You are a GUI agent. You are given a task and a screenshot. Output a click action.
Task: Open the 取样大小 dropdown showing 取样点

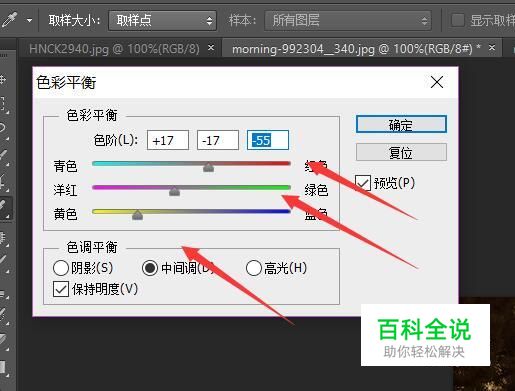click(x=162, y=21)
